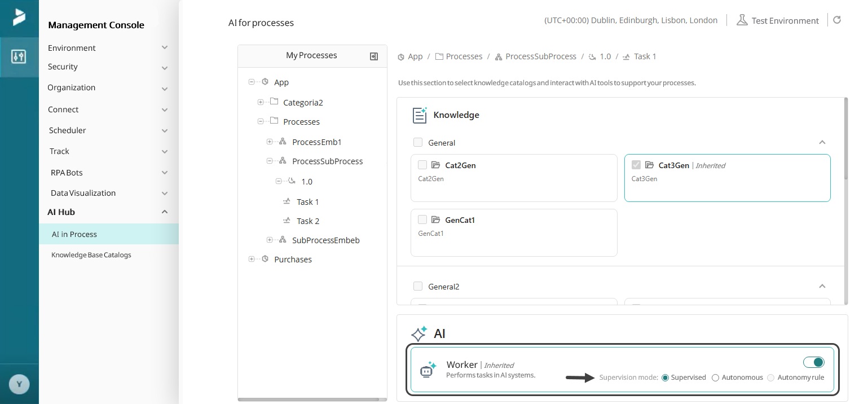This screenshot has height=404, width=868.
Task: Click the Cat2Gen folder icon
Action: coord(435,165)
